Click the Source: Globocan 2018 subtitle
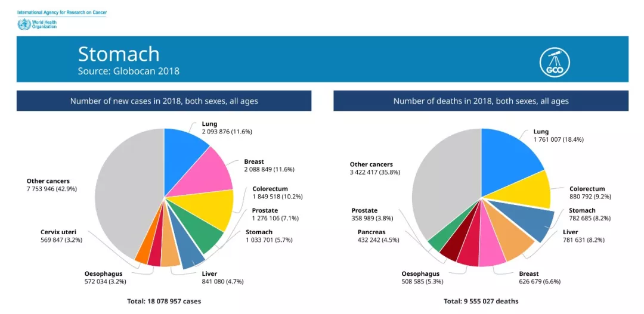 tap(128, 71)
